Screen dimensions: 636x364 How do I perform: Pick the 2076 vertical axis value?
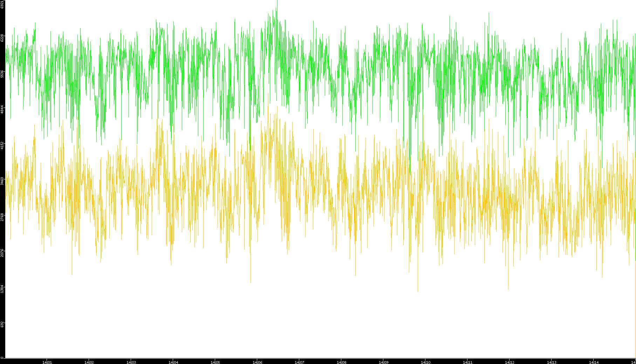click(x=2, y=253)
